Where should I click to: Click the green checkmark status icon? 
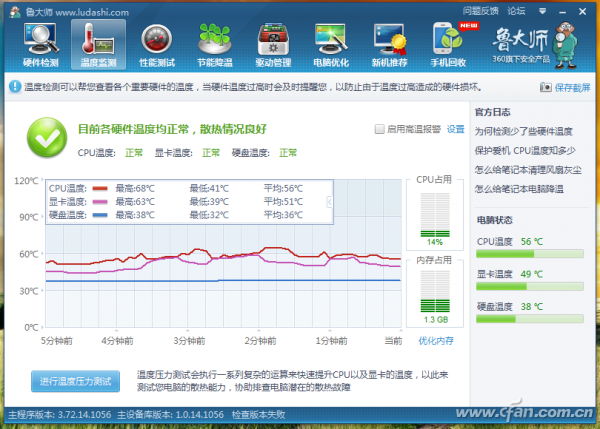click(47, 137)
